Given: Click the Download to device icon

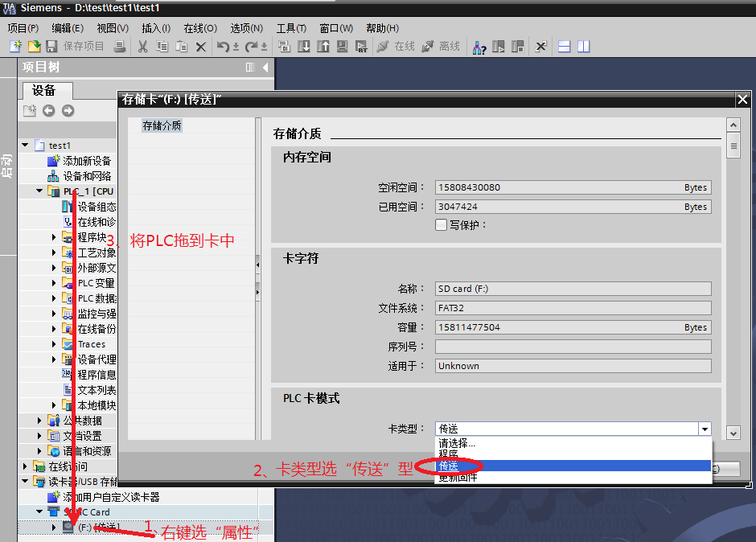Looking at the screenshot, I should 304,47.
